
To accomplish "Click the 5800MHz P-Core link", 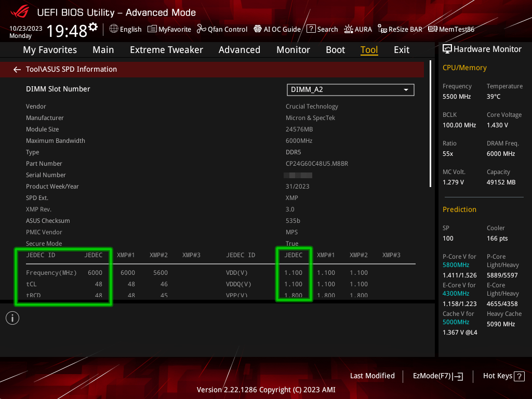I will pyautogui.click(x=456, y=265).
